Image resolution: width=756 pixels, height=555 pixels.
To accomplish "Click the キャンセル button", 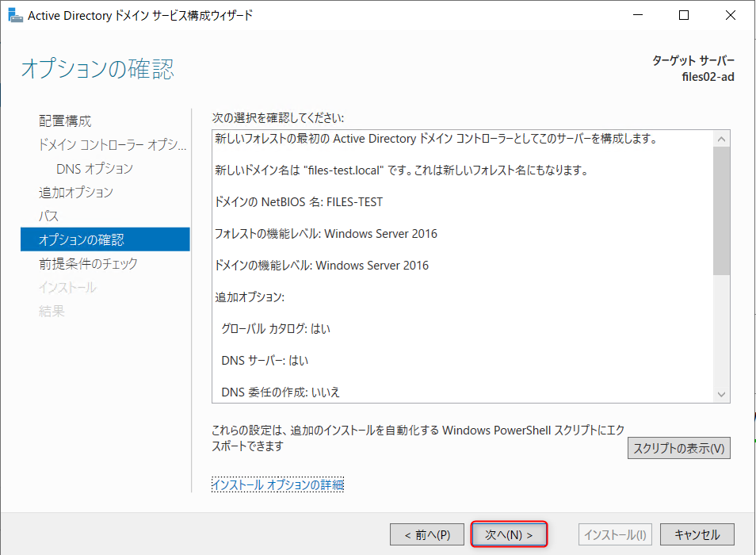I will click(697, 534).
